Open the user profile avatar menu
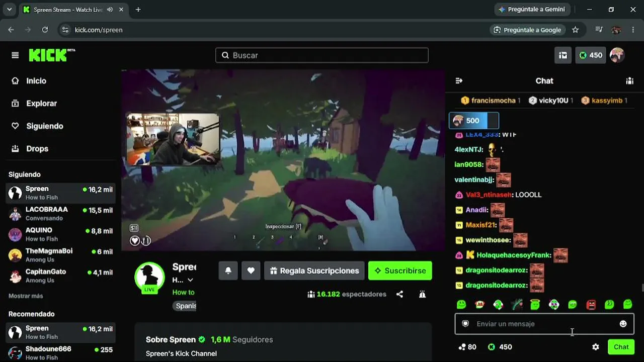Screen dimensions: 644x362 point(617,55)
